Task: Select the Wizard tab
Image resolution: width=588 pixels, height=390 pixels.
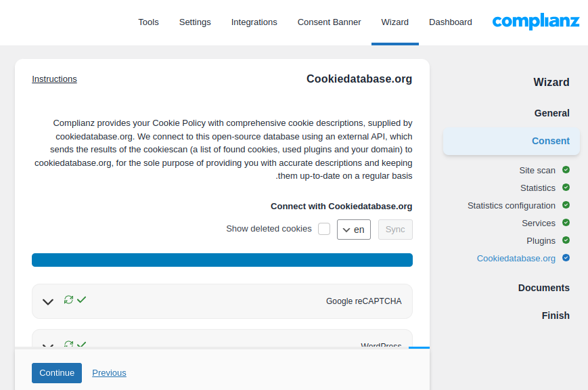Action: [395, 22]
